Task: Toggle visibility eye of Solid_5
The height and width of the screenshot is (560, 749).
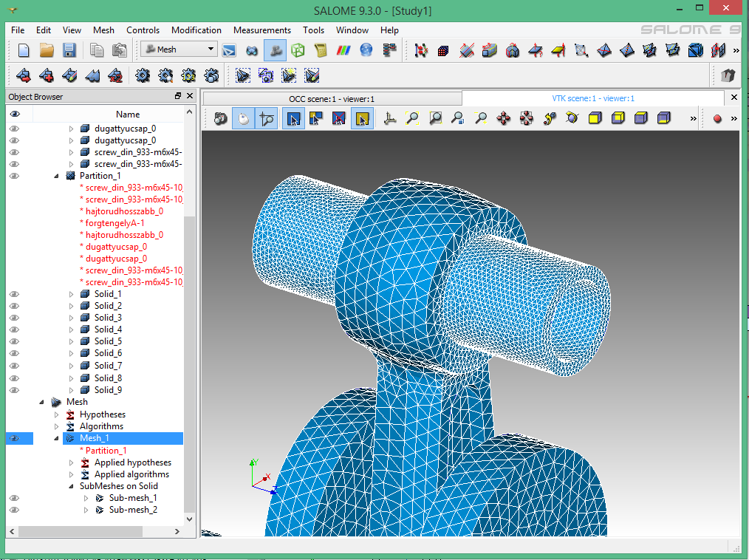Action: click(14, 341)
